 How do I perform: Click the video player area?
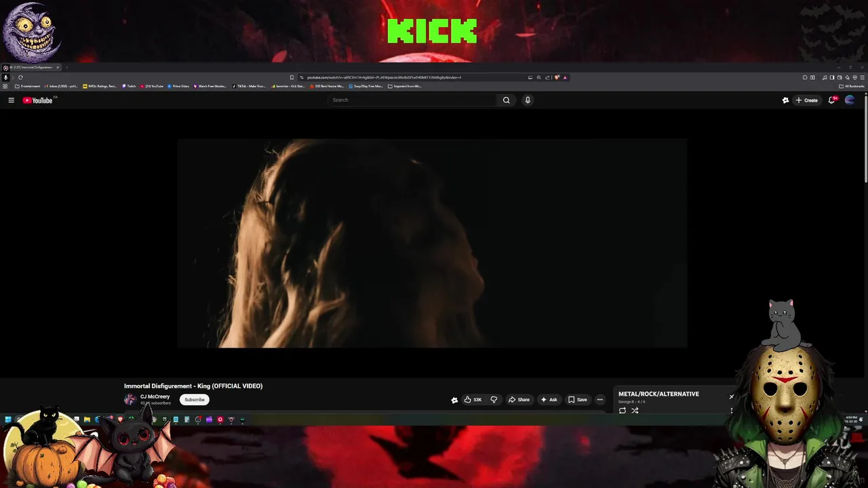point(432,243)
